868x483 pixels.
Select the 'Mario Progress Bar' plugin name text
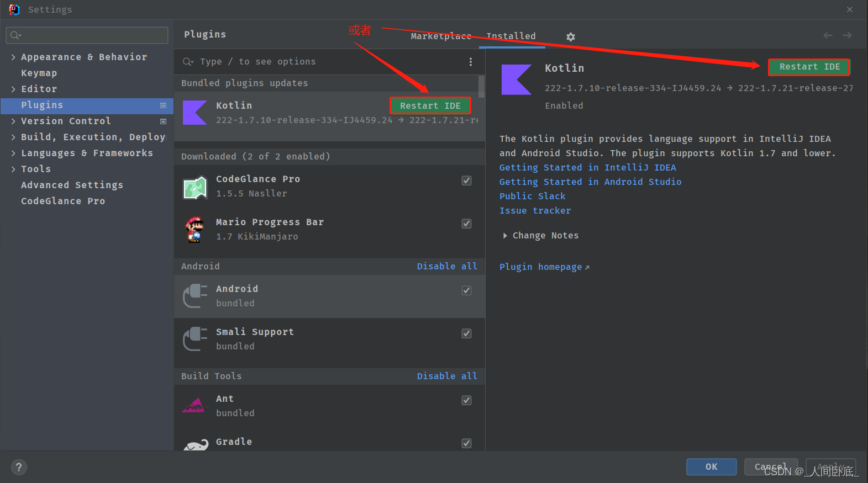pyautogui.click(x=270, y=222)
